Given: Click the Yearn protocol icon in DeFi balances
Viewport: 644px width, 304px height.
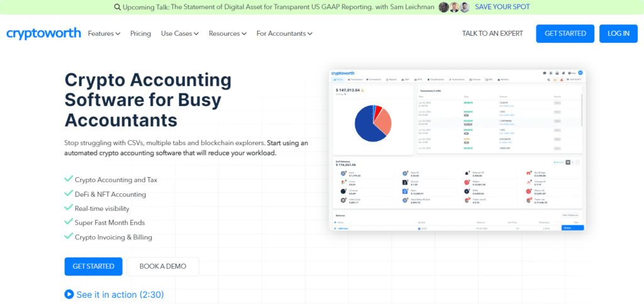Looking at the screenshot, I should tap(405, 192).
